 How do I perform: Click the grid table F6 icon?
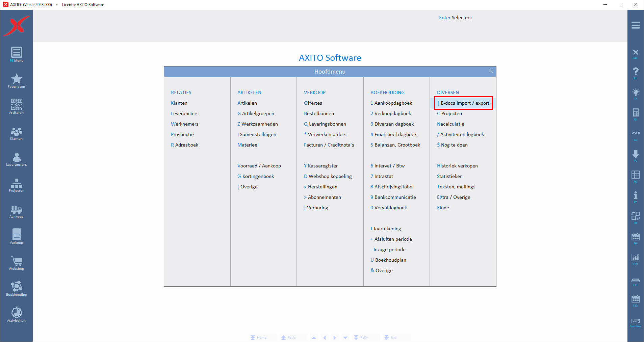pos(636,176)
